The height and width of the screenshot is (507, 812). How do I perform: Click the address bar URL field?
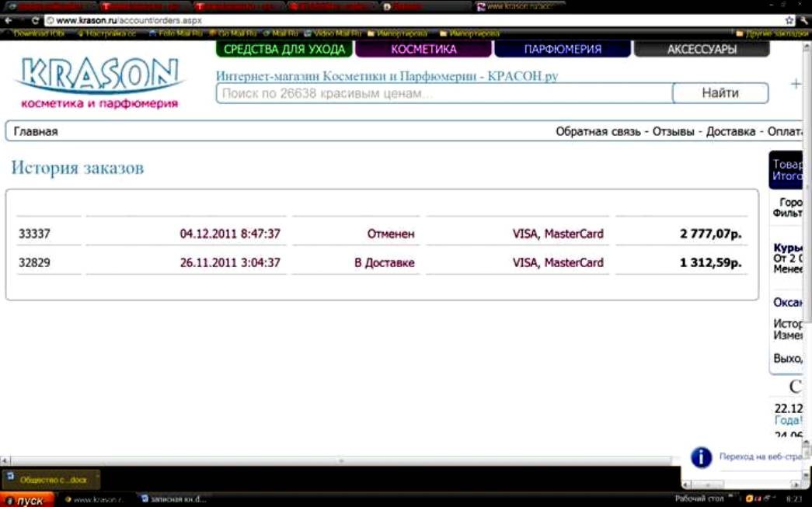pos(414,21)
